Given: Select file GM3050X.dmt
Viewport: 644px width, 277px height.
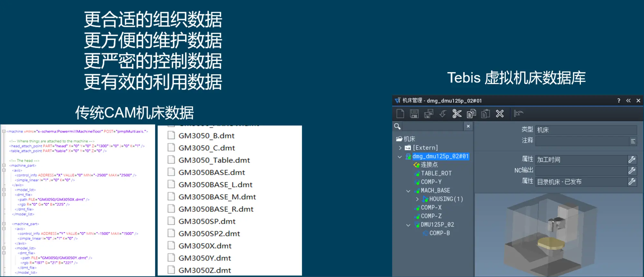Looking at the screenshot, I should [205, 246].
